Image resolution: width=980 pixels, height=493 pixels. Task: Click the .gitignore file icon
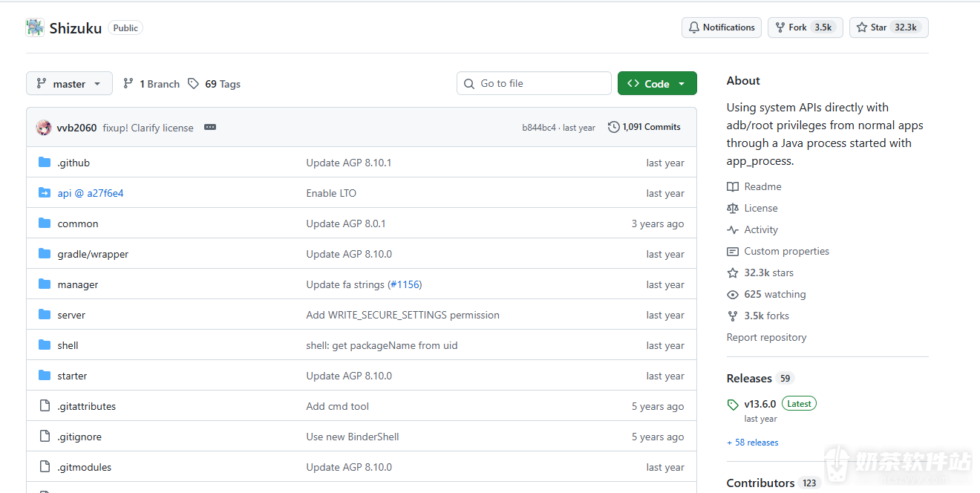45,437
